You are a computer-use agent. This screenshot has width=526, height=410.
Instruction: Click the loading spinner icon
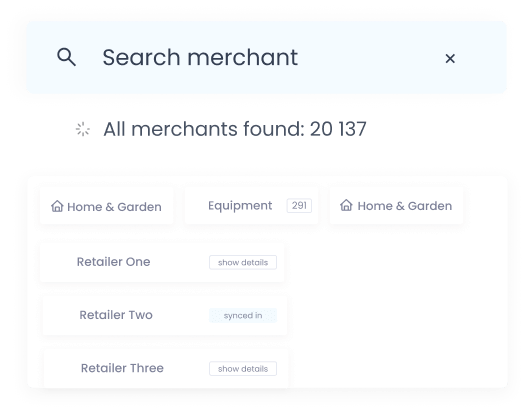(x=83, y=129)
